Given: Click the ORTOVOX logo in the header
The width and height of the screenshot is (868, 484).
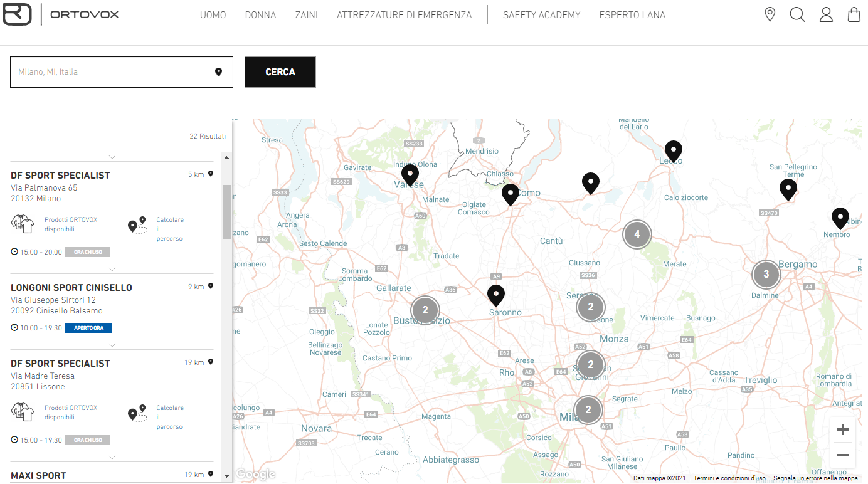Looking at the screenshot, I should coord(60,14).
